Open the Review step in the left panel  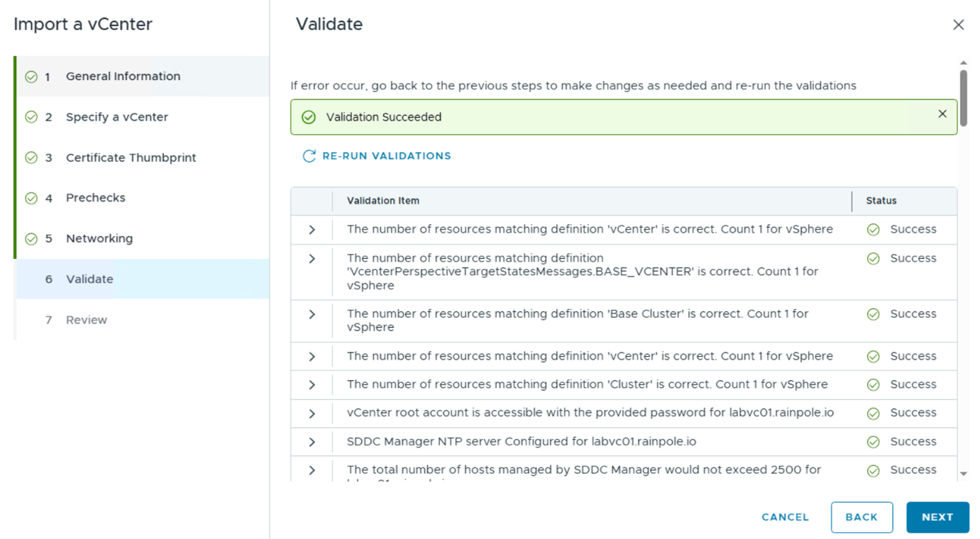pos(87,320)
